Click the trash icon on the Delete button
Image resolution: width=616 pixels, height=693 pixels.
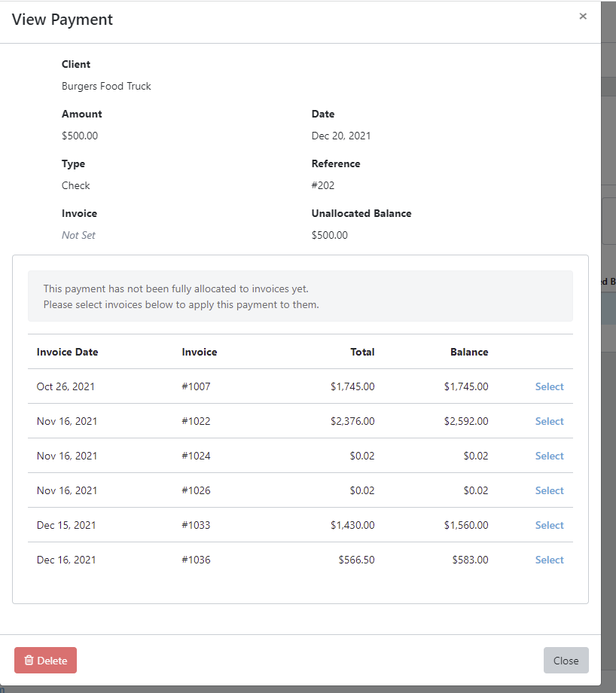click(x=30, y=660)
